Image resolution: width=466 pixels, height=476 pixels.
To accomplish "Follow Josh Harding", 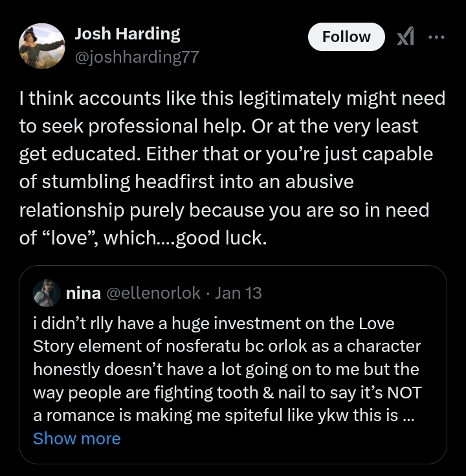I will coord(346,38).
